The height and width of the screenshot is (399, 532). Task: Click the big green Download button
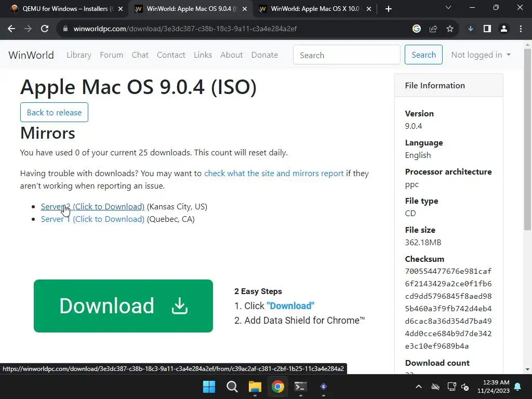123,306
